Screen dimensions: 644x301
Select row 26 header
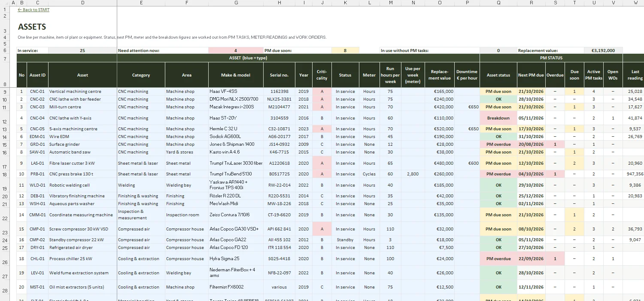pos(4,259)
